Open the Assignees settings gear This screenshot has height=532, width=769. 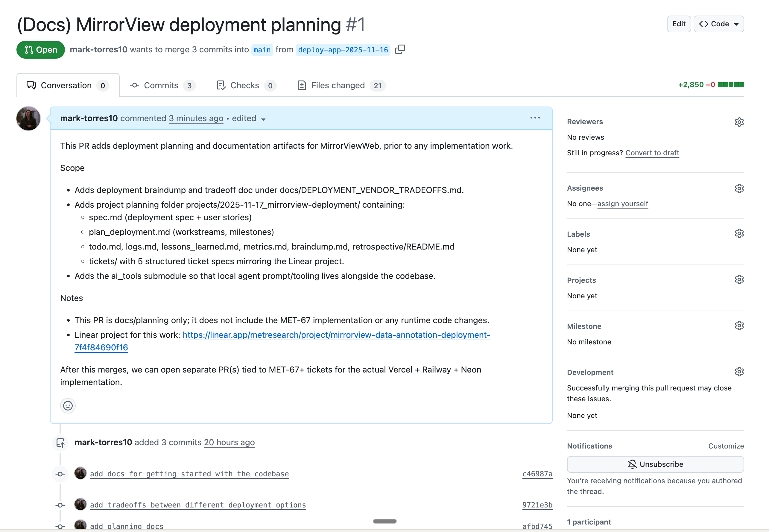(739, 188)
